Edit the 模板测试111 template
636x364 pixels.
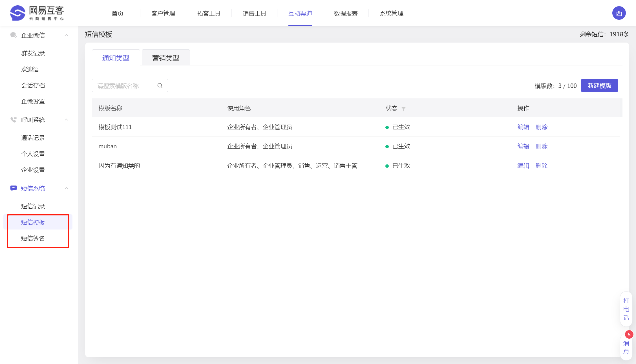pos(523,127)
